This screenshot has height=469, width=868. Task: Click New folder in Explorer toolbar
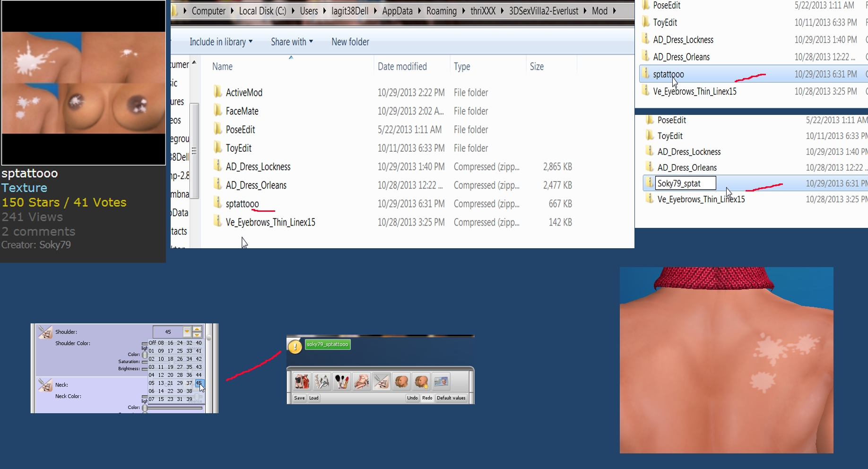[350, 42]
